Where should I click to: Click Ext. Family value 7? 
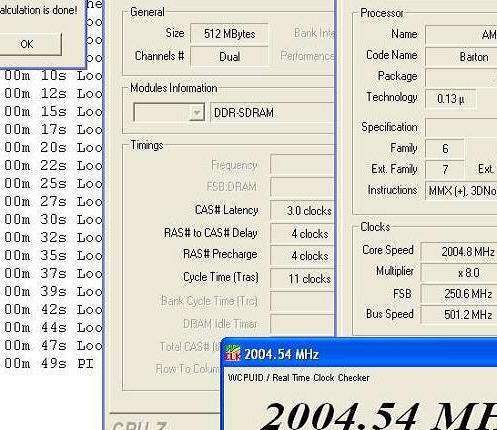click(445, 169)
